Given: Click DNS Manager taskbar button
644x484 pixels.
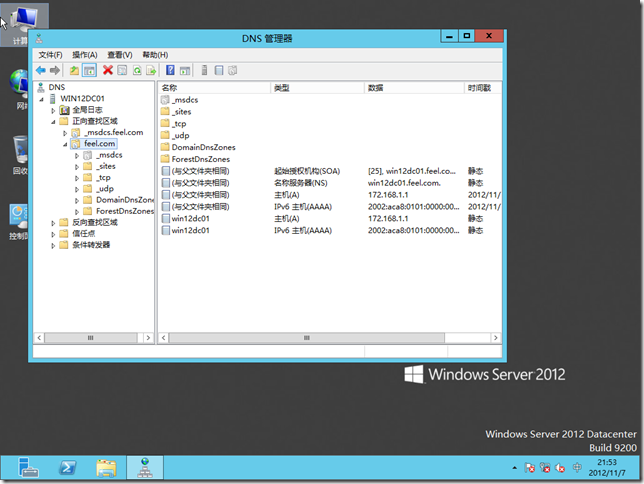Looking at the screenshot, I should tap(145, 468).
